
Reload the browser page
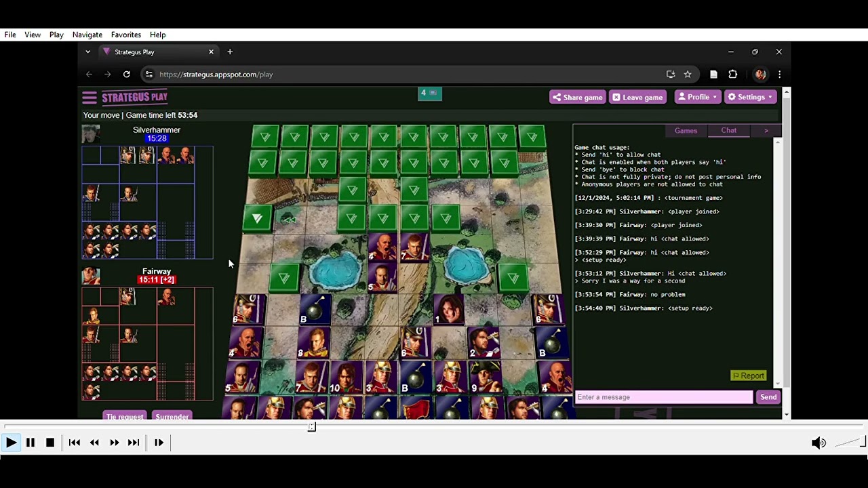coord(126,75)
